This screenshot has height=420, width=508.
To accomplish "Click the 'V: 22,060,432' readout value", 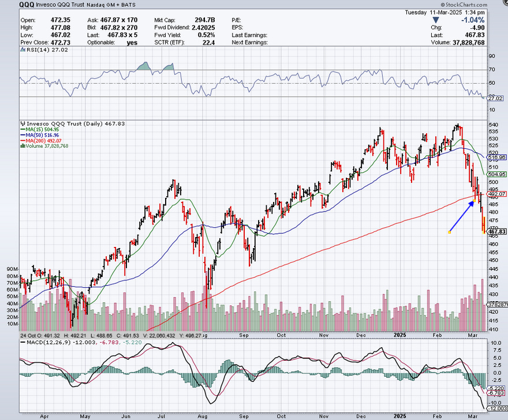I will tap(159, 336).
